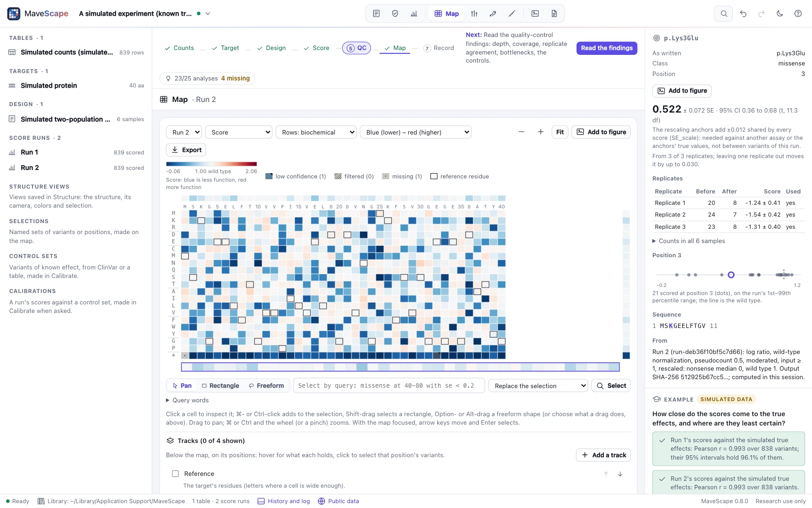
Task: Move Reference track down with arrow
Action: pyautogui.click(x=620, y=474)
